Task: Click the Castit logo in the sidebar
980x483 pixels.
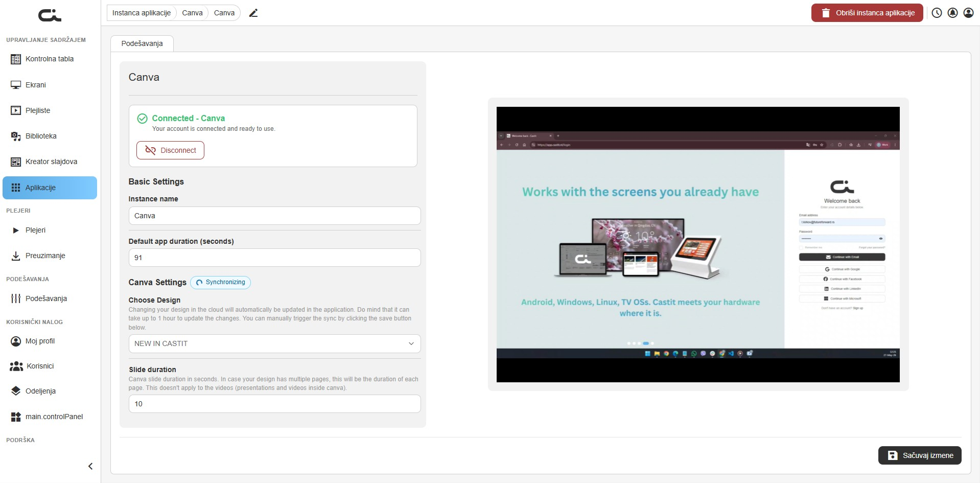Action: coord(50,15)
